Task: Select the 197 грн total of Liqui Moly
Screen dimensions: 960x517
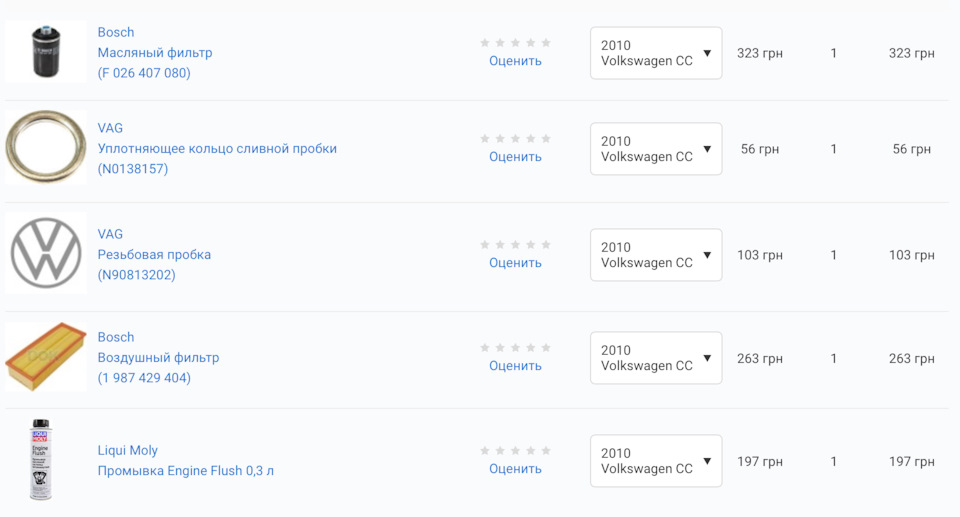Action: tap(912, 461)
